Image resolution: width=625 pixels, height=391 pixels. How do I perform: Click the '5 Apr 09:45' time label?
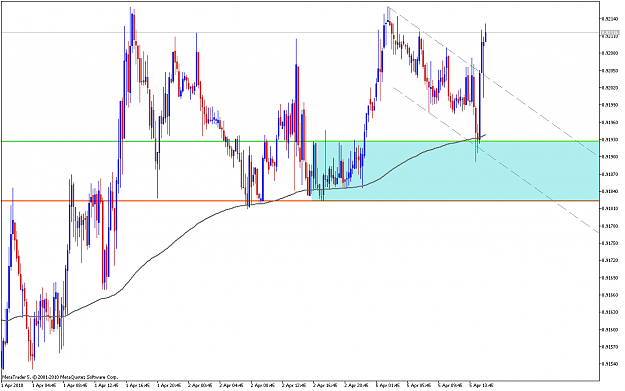coord(450,385)
